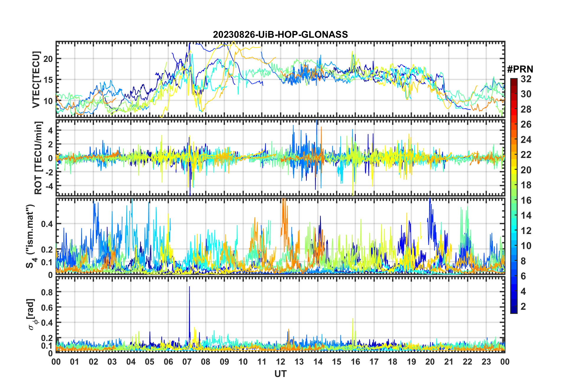561x392 pixels.
Task: Select the 0.6 tick on the σφ axis
Action: point(47,307)
